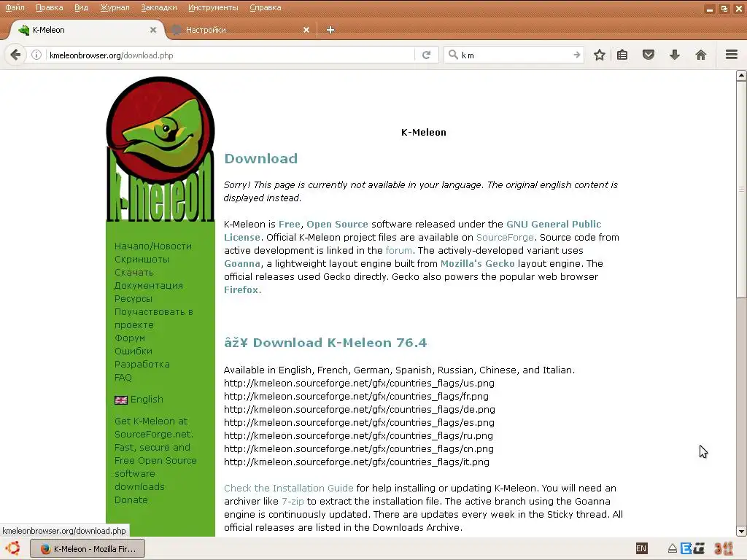This screenshot has height=560, width=747.
Task: Open the Документация sidebar link
Action: [149, 286]
